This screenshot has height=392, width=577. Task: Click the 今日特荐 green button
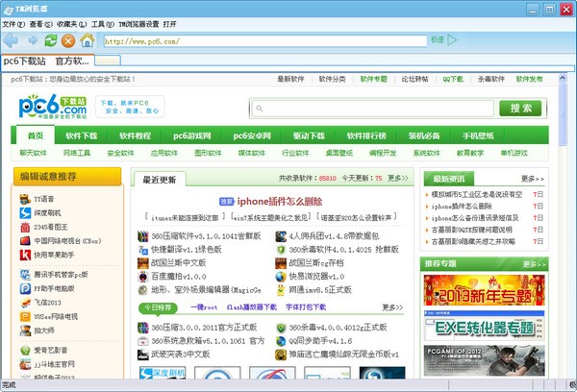158,307
